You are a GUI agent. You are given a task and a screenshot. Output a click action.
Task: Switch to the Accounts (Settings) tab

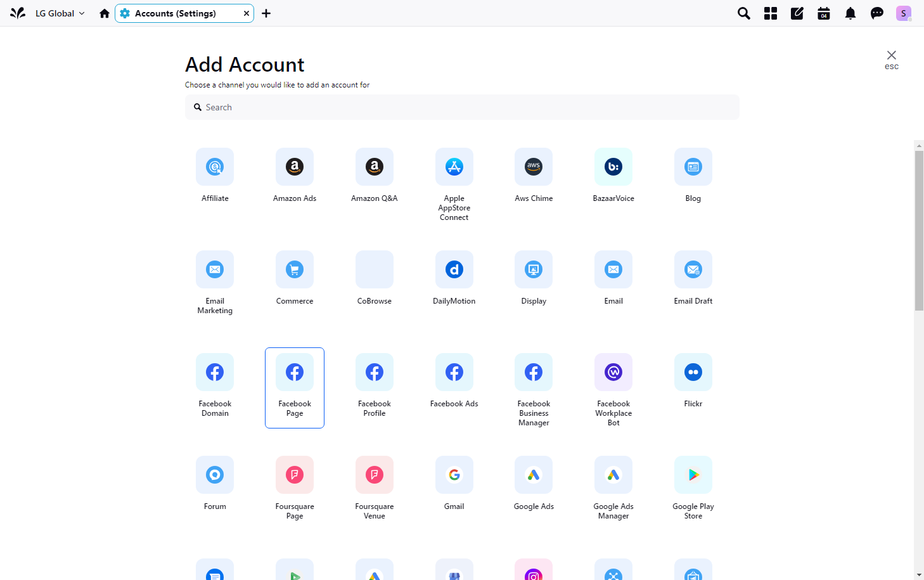pos(175,13)
